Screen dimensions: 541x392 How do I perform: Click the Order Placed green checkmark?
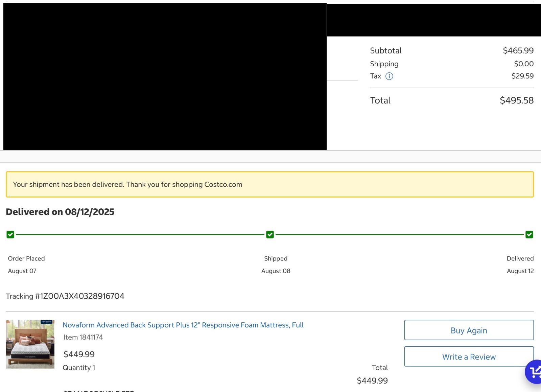tap(10, 234)
